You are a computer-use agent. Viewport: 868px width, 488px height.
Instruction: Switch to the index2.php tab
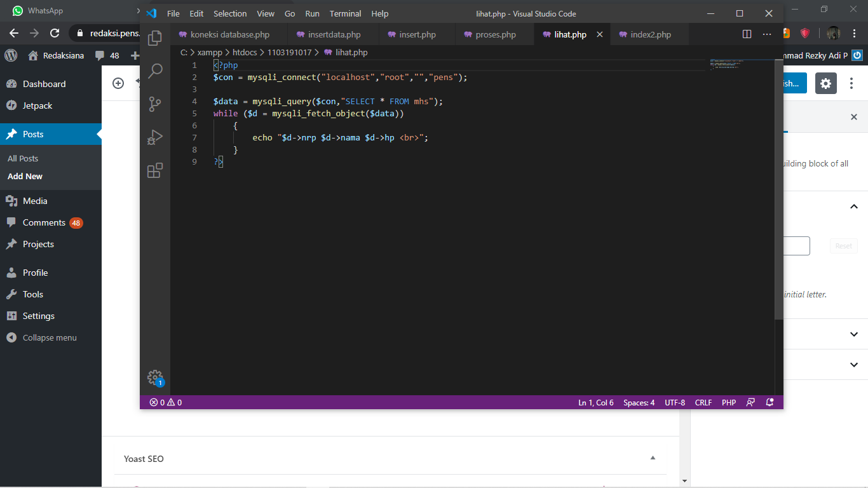pos(650,34)
